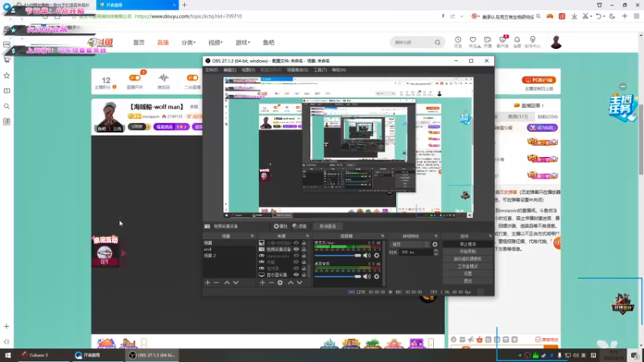
Task: Open OBS File menu
Action: point(212,70)
